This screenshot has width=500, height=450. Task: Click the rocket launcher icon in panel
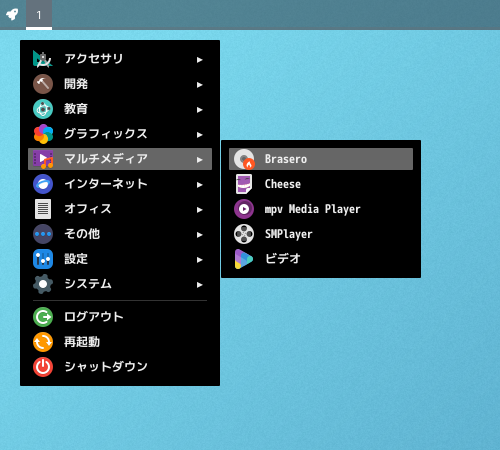point(12,14)
